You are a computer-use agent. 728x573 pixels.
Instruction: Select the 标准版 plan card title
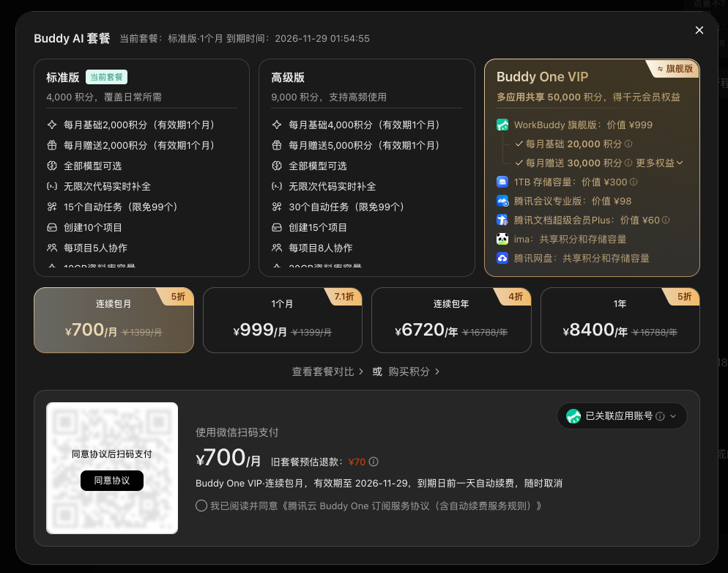click(63, 78)
